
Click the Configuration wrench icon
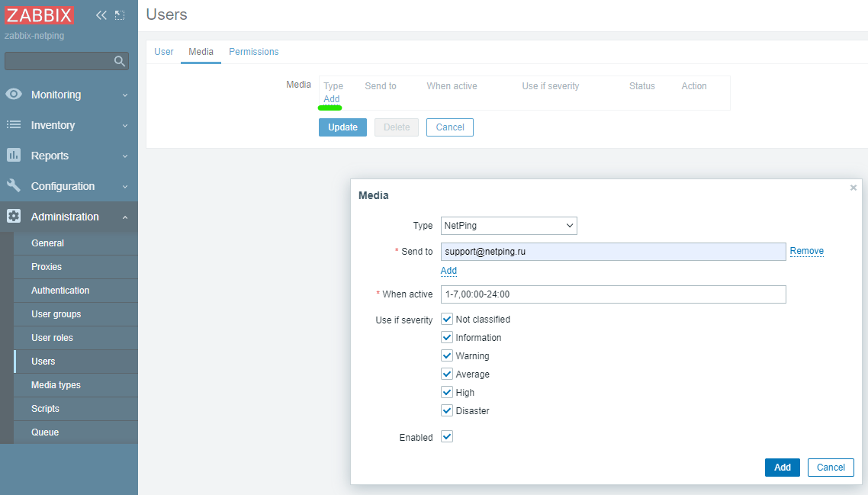point(14,186)
